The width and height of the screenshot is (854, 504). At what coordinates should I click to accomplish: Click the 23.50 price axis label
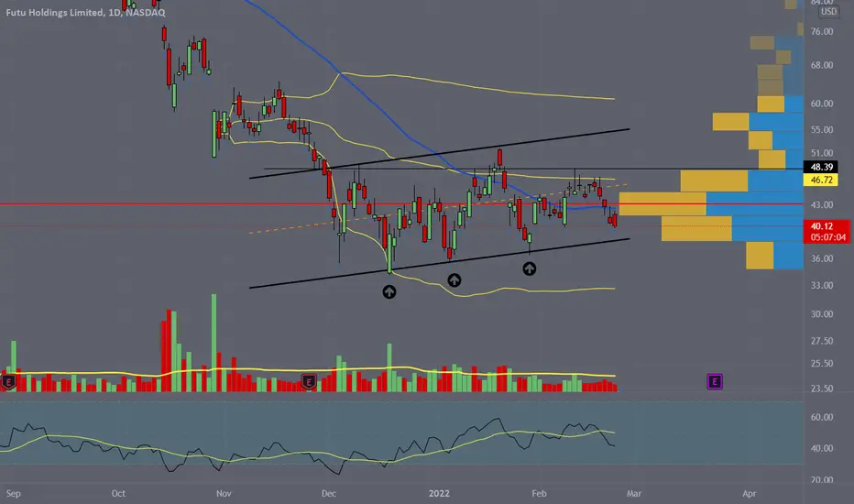tap(821, 389)
